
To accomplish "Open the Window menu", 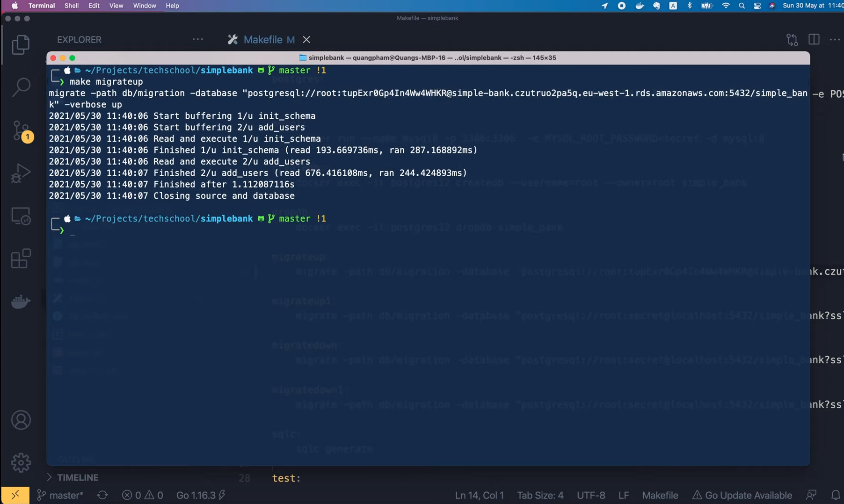I will (x=144, y=6).
